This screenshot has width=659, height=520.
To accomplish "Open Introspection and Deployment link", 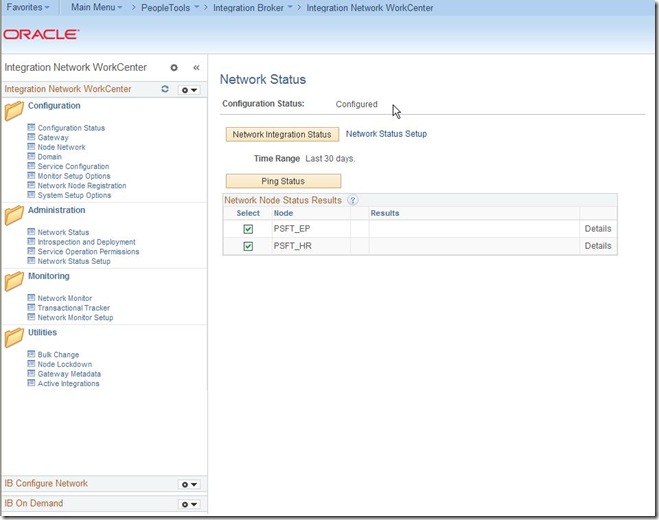I will (87, 242).
